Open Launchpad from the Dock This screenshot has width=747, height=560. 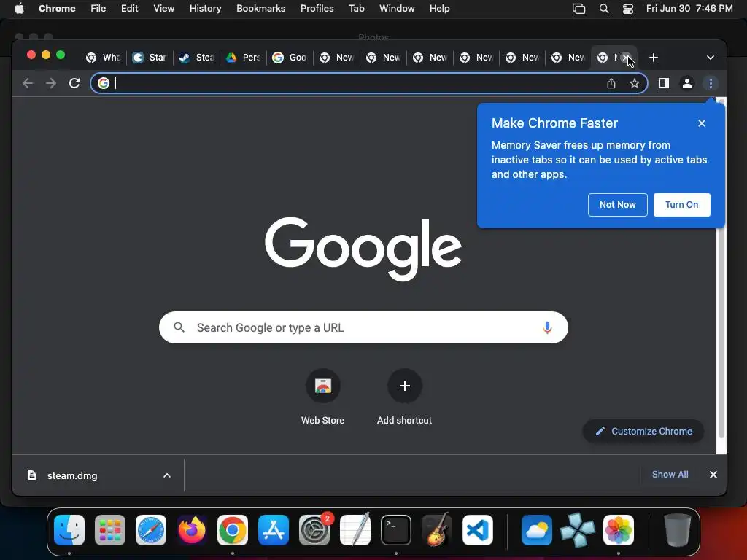click(x=110, y=529)
